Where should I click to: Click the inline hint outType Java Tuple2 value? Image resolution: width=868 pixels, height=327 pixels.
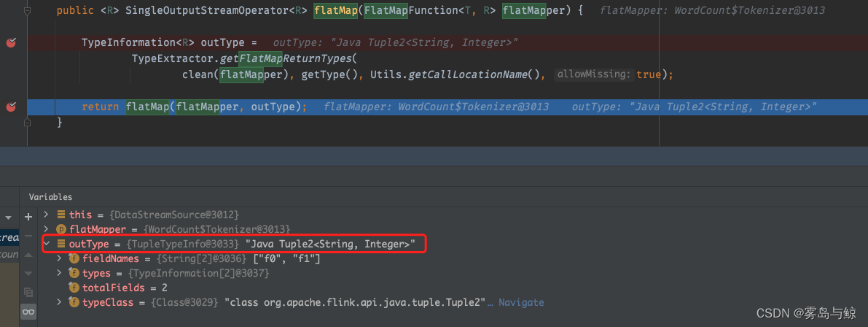pyautogui.click(x=396, y=42)
